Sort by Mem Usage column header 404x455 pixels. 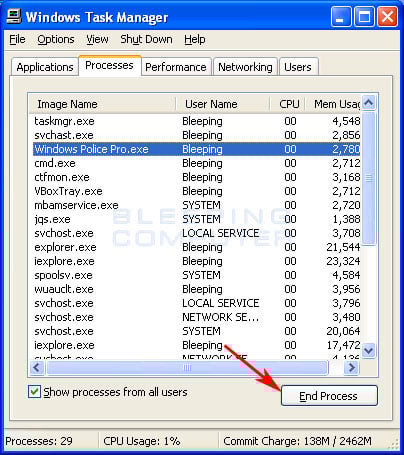pyautogui.click(x=333, y=104)
